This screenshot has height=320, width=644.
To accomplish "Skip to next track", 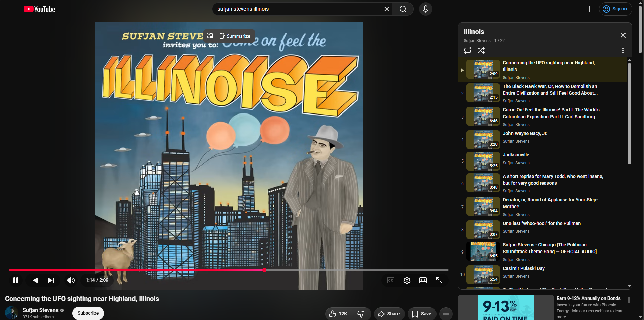I will point(51,280).
